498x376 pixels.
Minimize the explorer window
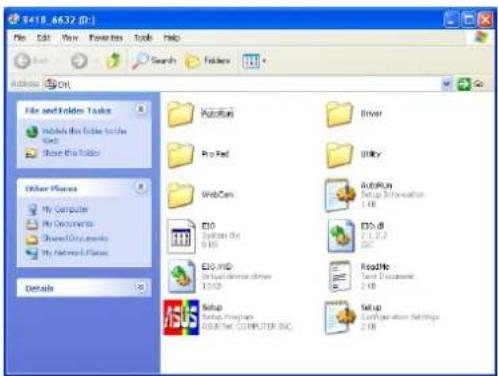[x=451, y=20]
